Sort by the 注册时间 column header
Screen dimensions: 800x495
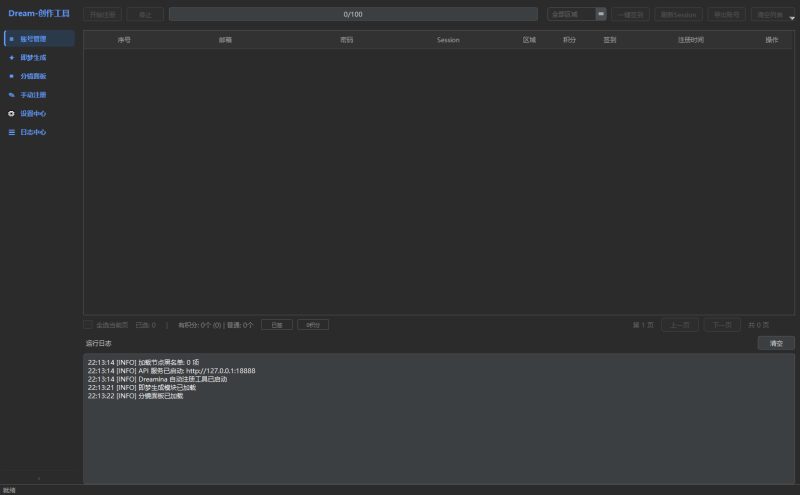(x=690, y=40)
